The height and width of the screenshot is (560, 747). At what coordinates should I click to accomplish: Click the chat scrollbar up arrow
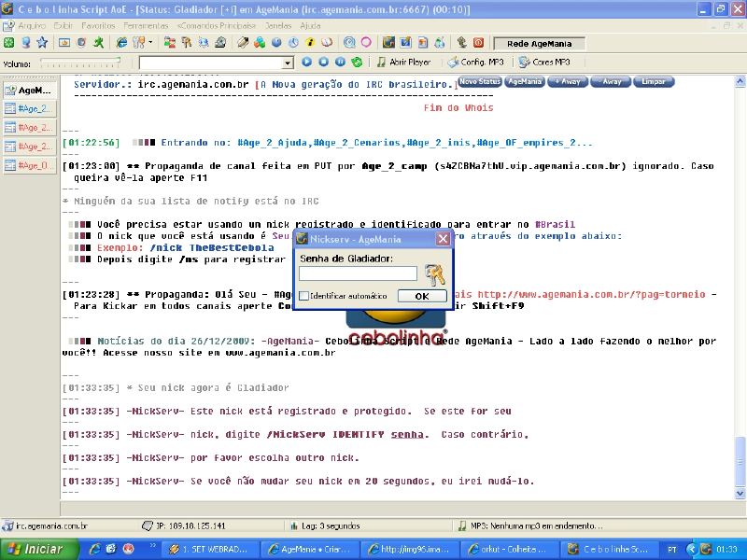pos(740,81)
